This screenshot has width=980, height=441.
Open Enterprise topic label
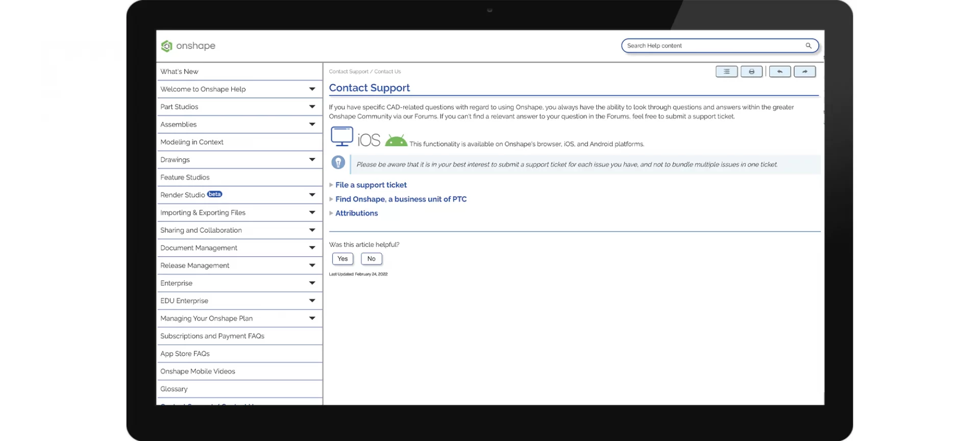pos(176,283)
